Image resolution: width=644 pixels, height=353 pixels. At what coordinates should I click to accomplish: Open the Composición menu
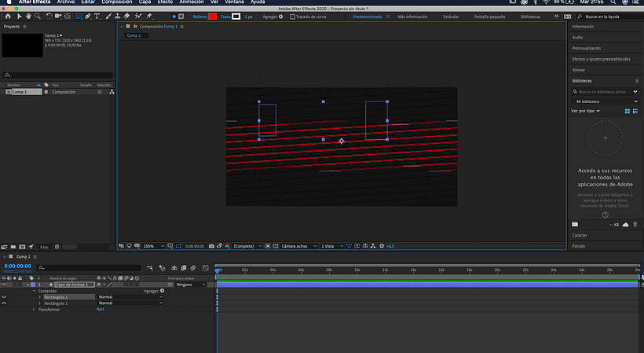(117, 2)
